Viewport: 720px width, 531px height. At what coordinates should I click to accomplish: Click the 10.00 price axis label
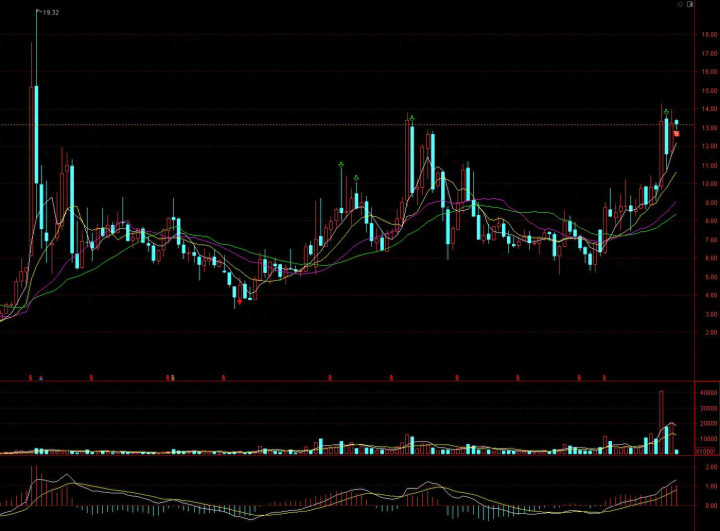(x=709, y=184)
